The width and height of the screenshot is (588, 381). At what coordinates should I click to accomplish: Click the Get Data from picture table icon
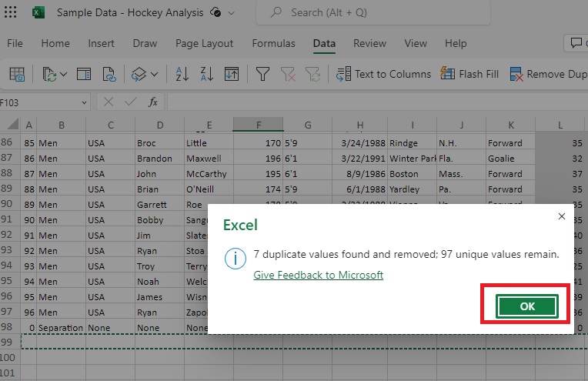click(17, 74)
